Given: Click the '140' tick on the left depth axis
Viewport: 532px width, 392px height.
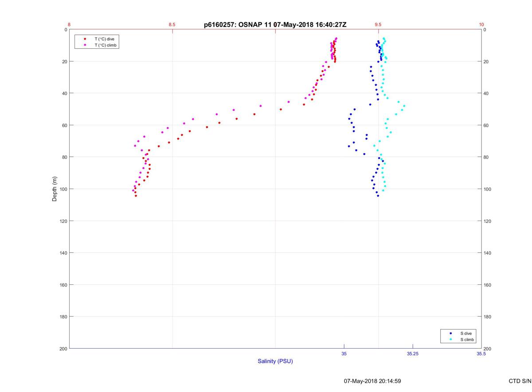Looking at the screenshot, I should click(63, 253).
